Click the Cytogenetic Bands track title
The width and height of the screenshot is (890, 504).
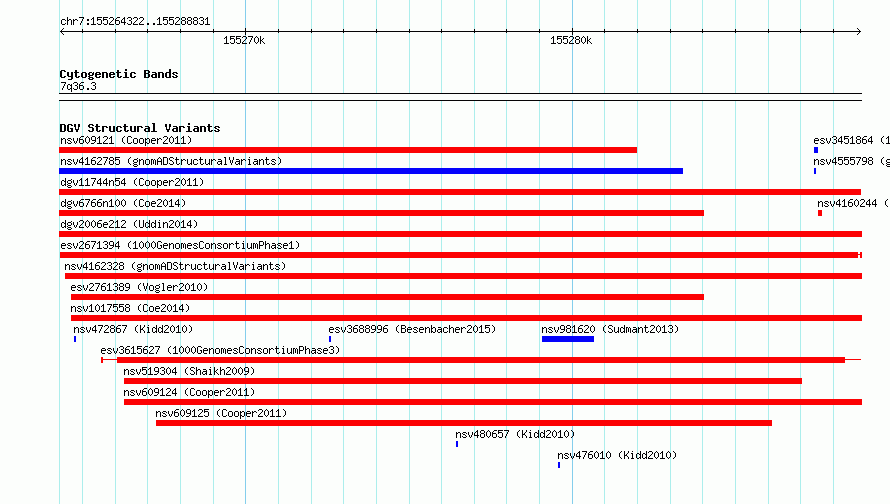[x=119, y=74]
